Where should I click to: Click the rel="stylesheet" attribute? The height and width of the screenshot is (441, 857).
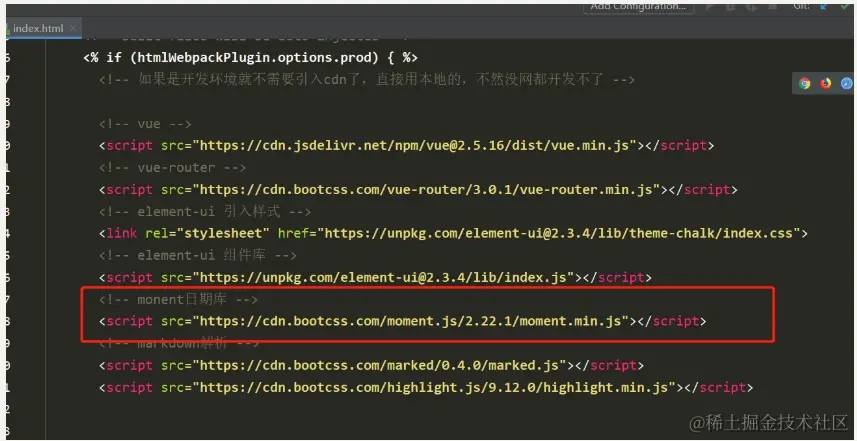tap(208, 234)
